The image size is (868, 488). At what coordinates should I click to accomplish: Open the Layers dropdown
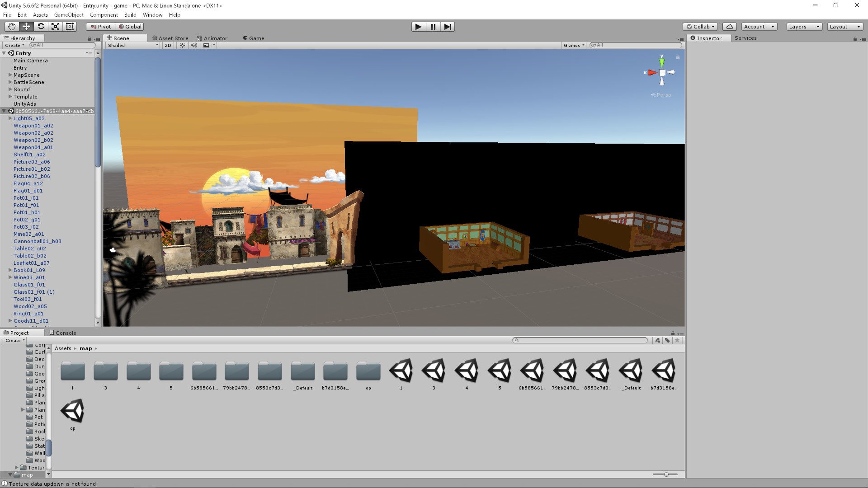point(803,27)
